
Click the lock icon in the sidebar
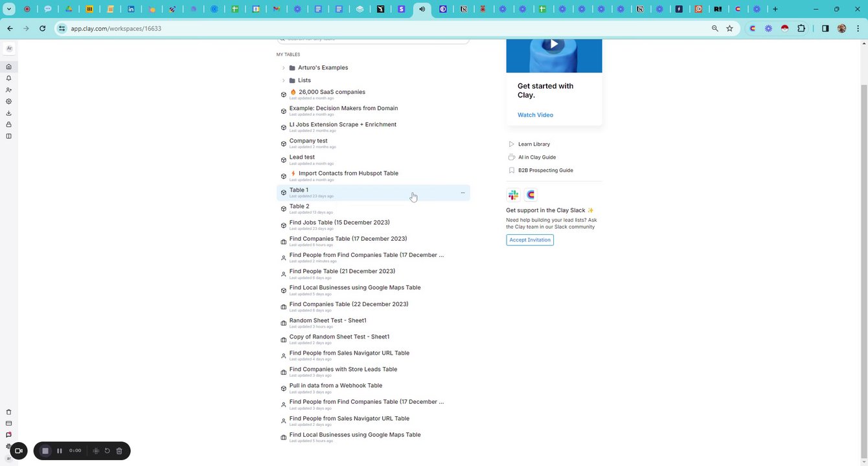point(8,124)
